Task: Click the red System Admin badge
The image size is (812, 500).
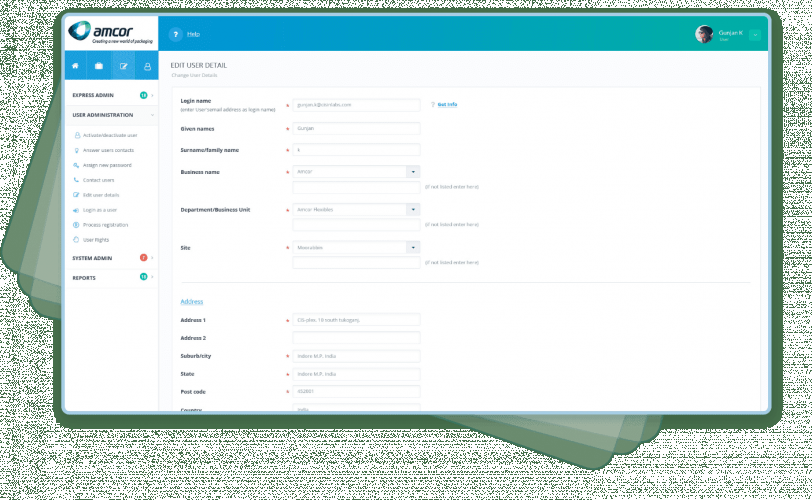Action: point(143,258)
